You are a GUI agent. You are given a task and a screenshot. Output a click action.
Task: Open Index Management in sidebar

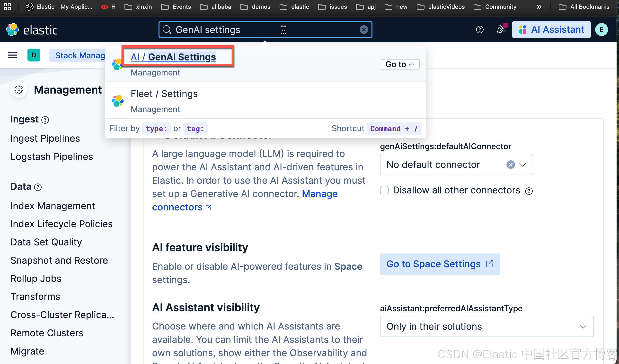(x=53, y=206)
